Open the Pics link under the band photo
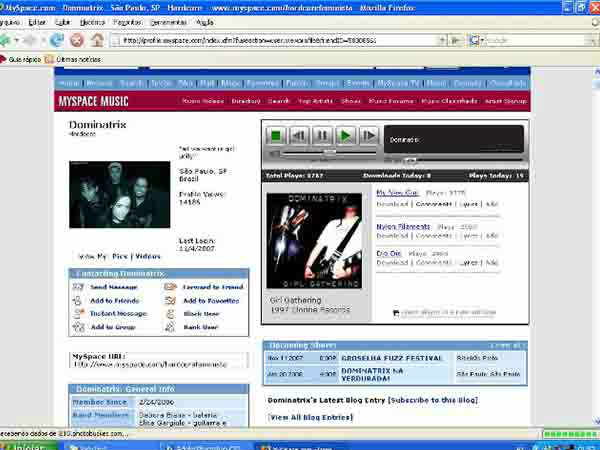The height and width of the screenshot is (450, 600). [x=120, y=256]
